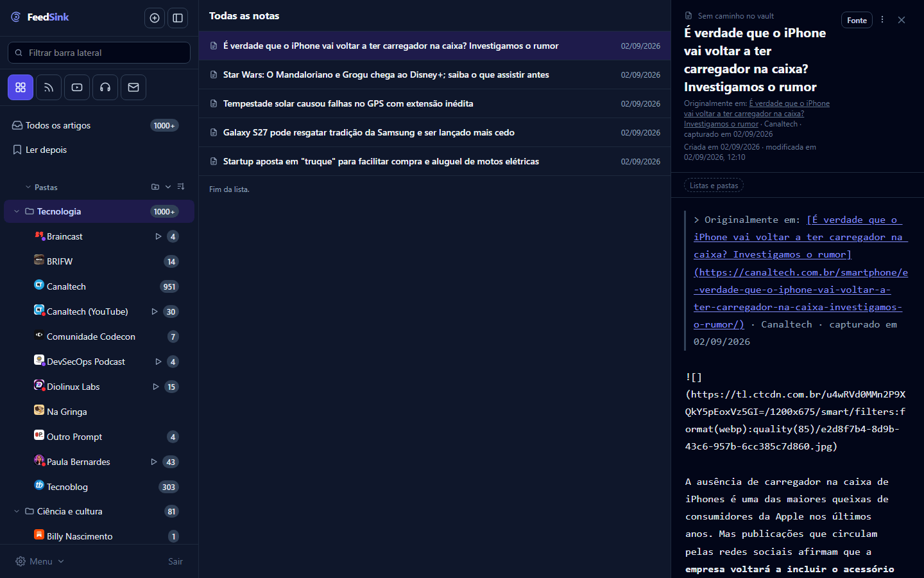Viewport: 924px width, 578px height.
Task: Click the Listas e pastas chip
Action: (714, 186)
